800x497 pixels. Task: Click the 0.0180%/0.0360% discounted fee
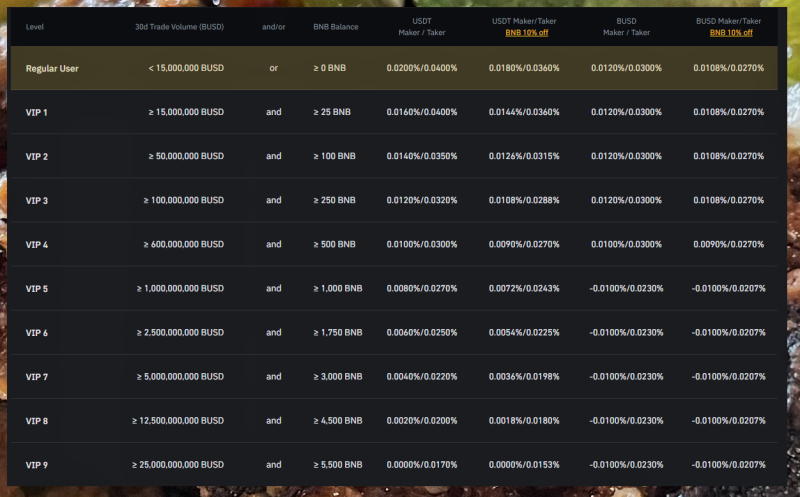pyautogui.click(x=524, y=68)
